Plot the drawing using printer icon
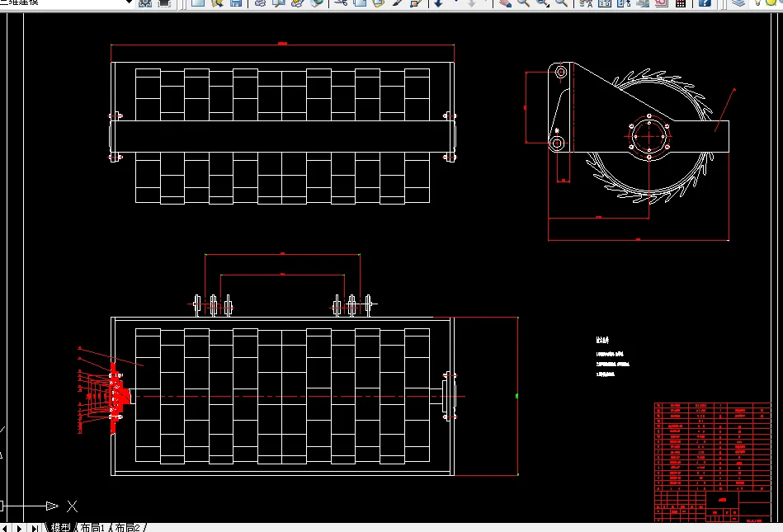 tap(260, 3)
